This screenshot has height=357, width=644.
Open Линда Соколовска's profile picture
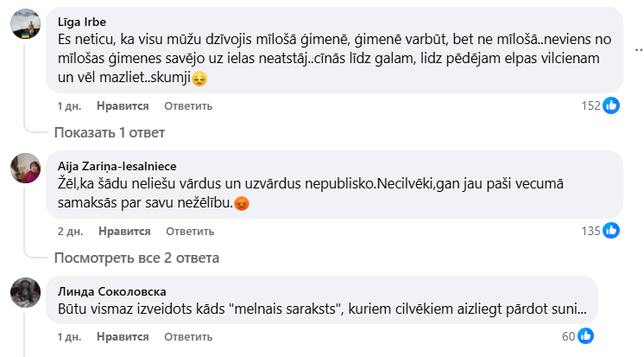coord(26,292)
